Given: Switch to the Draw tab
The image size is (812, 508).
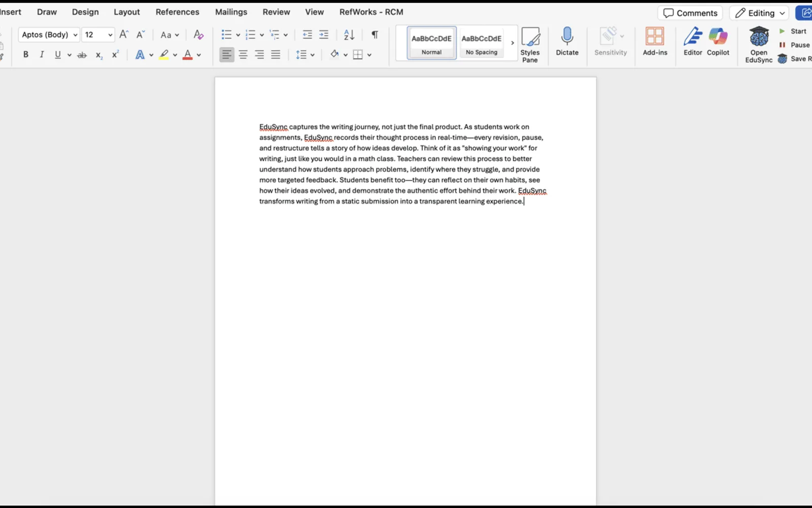Looking at the screenshot, I should (47, 12).
